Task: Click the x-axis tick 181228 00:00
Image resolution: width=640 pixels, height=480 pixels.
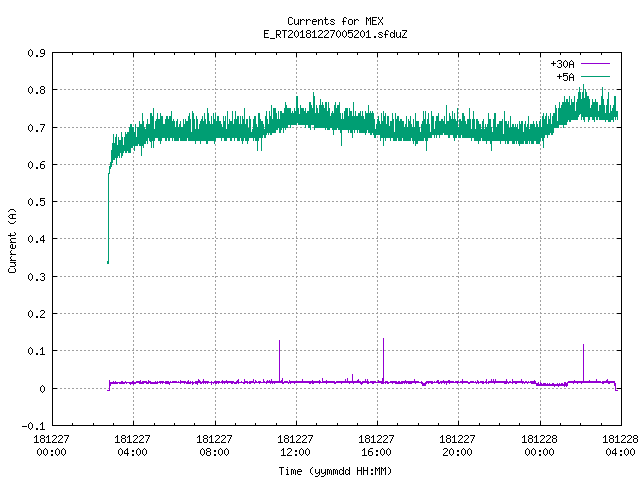Action: [540, 446]
